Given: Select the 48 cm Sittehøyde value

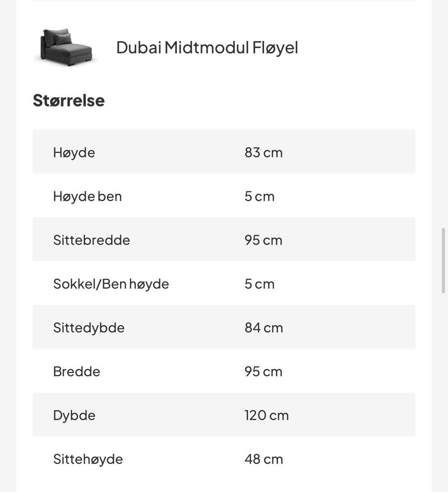Looking at the screenshot, I should click(264, 459).
